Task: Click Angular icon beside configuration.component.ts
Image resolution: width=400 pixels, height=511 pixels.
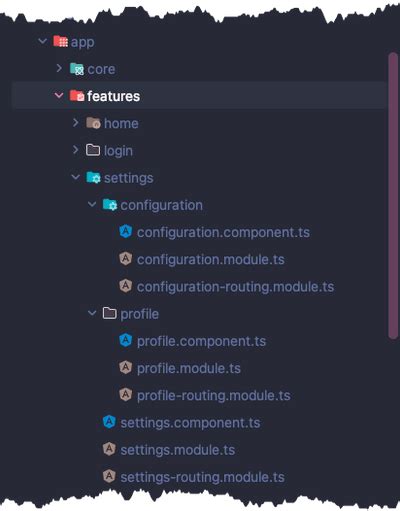Action: click(126, 231)
